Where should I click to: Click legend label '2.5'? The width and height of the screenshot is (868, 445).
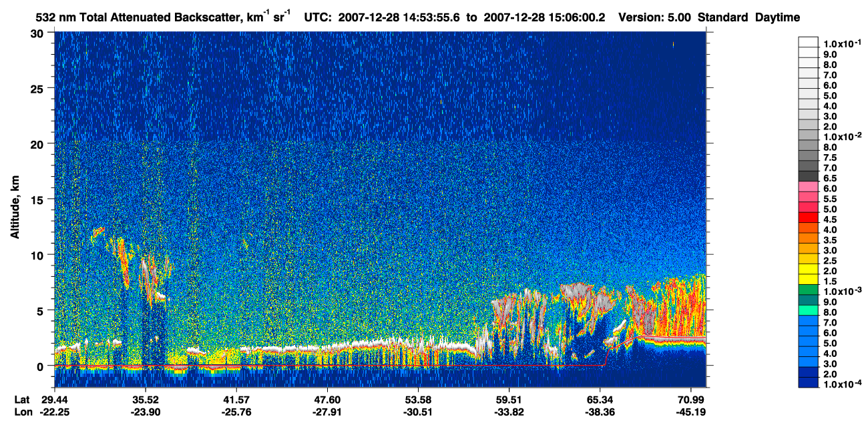click(x=831, y=260)
